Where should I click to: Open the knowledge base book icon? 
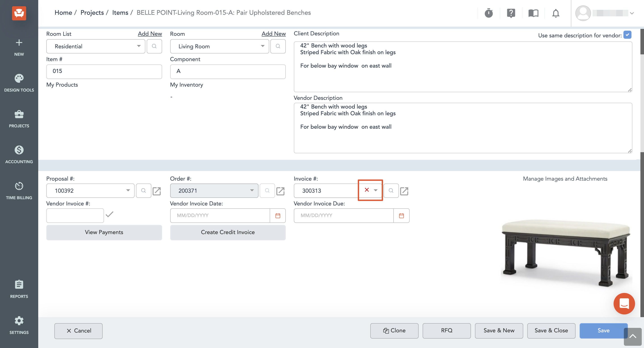(x=533, y=13)
